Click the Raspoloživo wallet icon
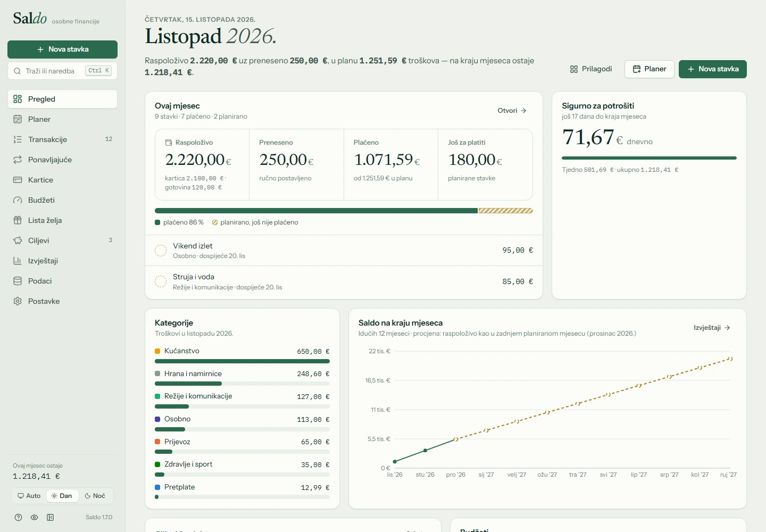766x532 pixels. [169, 143]
